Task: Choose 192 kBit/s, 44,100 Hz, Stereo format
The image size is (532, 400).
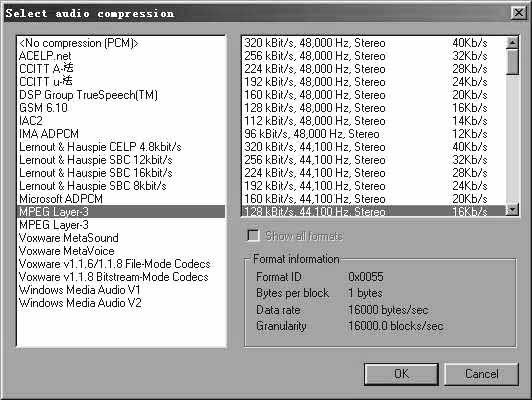Action: point(374,186)
